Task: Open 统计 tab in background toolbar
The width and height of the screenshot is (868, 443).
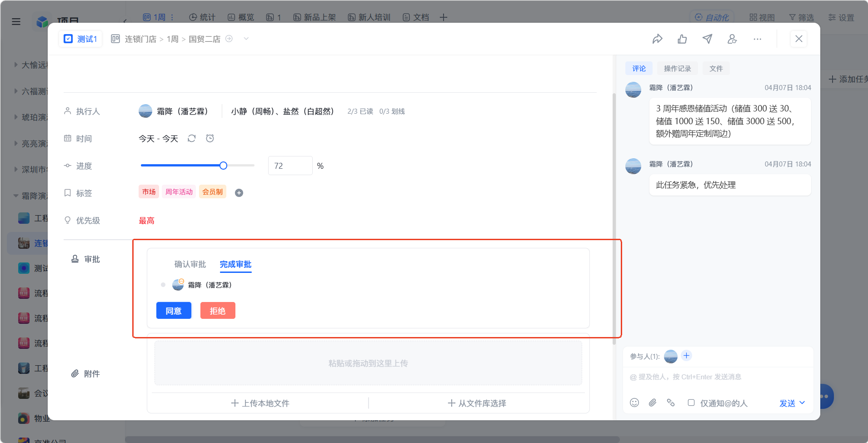Action: pos(202,17)
